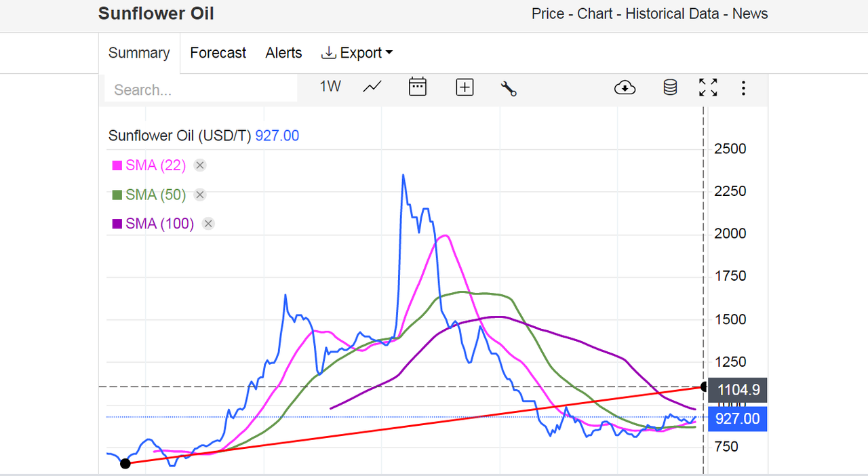Click the 2000 axis value
The width and height of the screenshot is (868, 476).
(x=730, y=233)
